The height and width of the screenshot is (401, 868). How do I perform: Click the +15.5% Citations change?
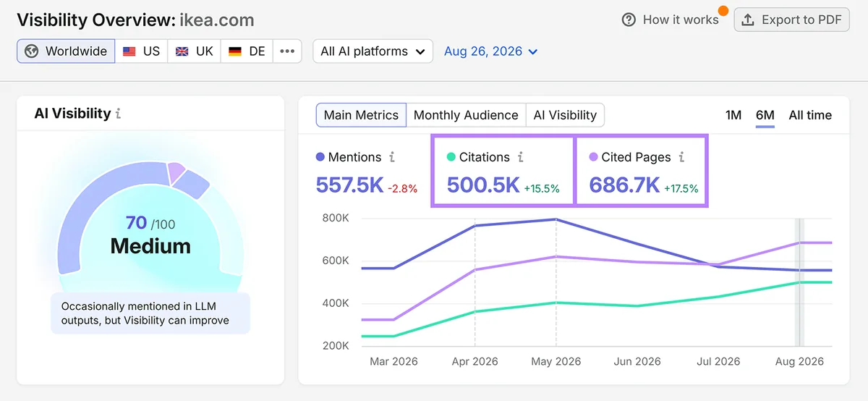point(542,189)
